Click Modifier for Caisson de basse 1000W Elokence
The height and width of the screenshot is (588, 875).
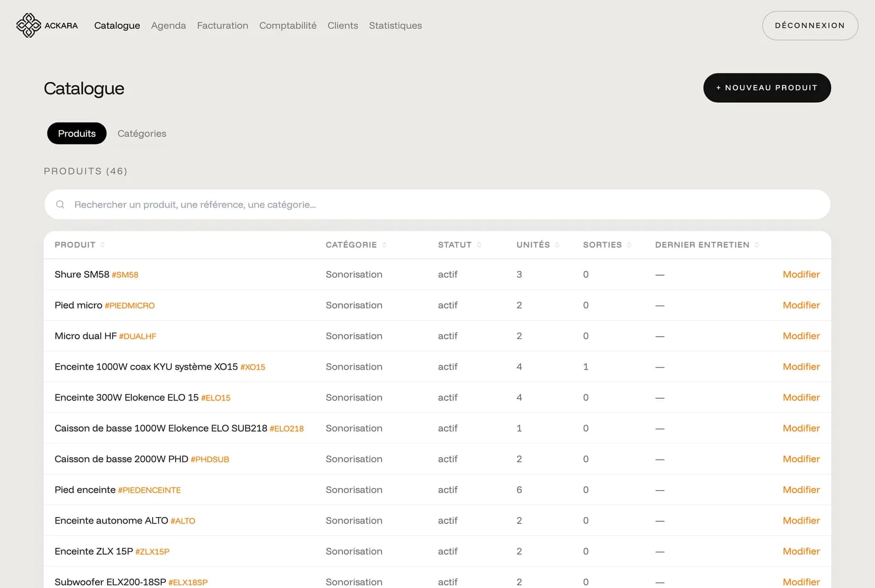pyautogui.click(x=801, y=428)
